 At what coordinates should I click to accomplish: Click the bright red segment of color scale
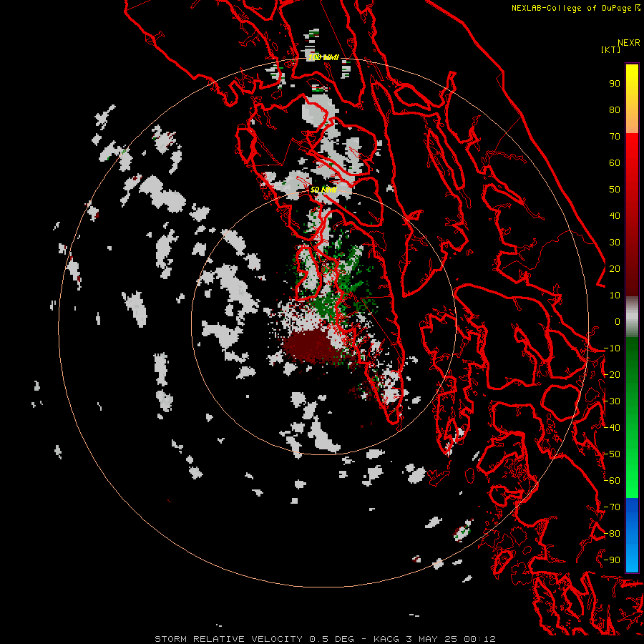coord(632,150)
